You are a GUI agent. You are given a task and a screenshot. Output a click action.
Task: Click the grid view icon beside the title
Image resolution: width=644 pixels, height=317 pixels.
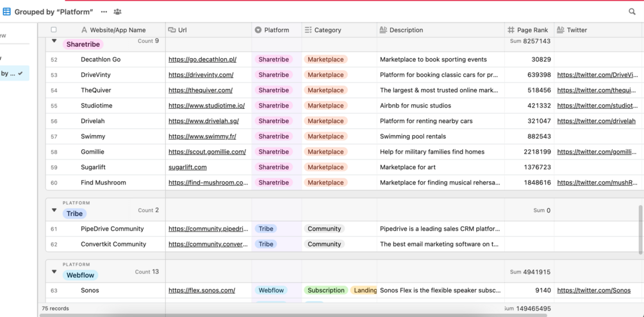[7, 12]
